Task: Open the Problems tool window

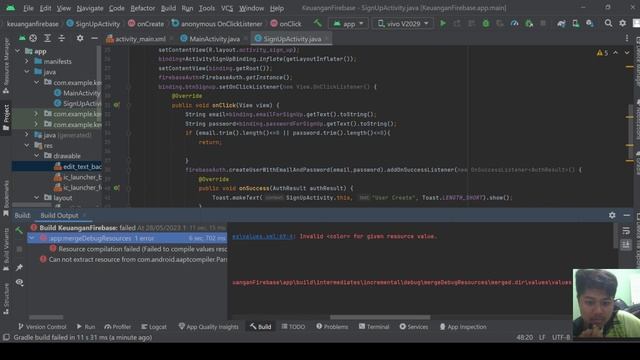Action: [x=332, y=327]
